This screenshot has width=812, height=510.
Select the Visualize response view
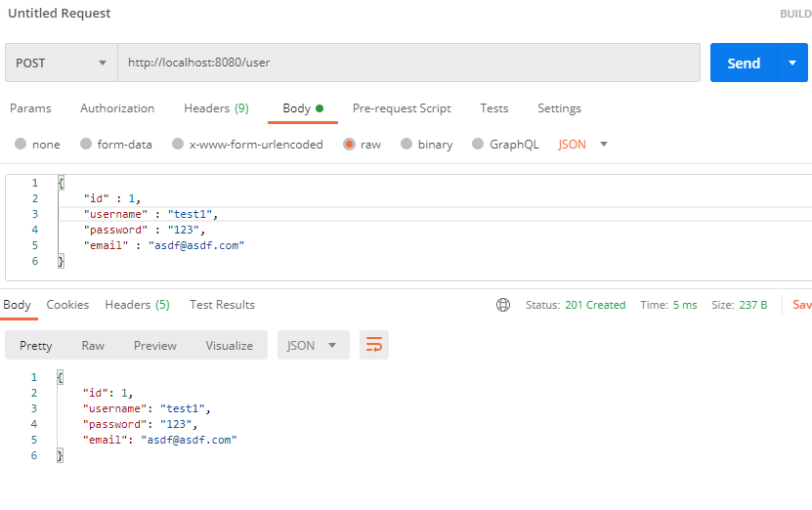click(230, 345)
